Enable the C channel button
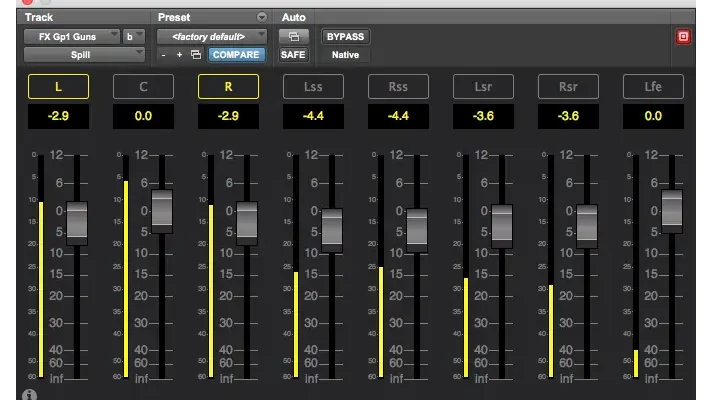The image size is (712, 400). click(x=143, y=87)
